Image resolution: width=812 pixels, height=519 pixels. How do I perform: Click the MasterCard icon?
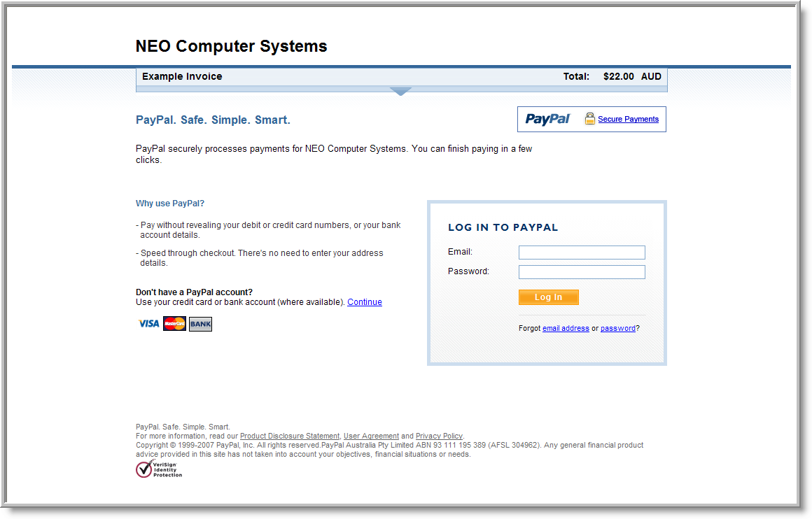tap(174, 324)
